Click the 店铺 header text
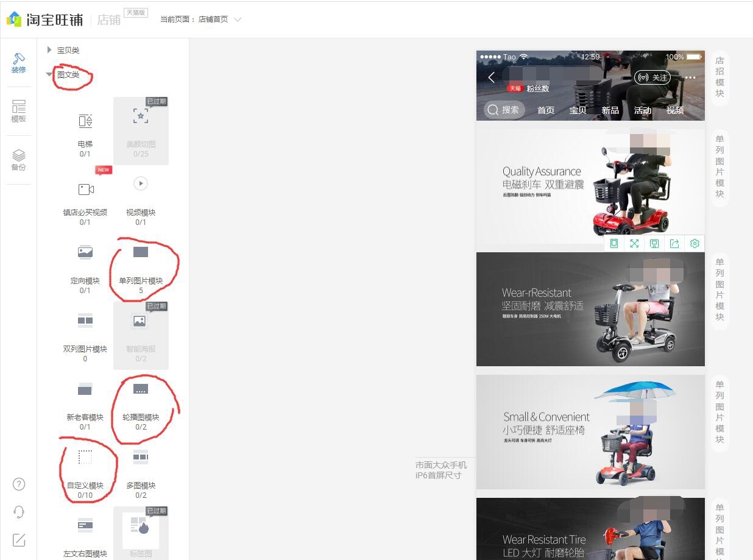The height and width of the screenshot is (560, 753). [109, 19]
